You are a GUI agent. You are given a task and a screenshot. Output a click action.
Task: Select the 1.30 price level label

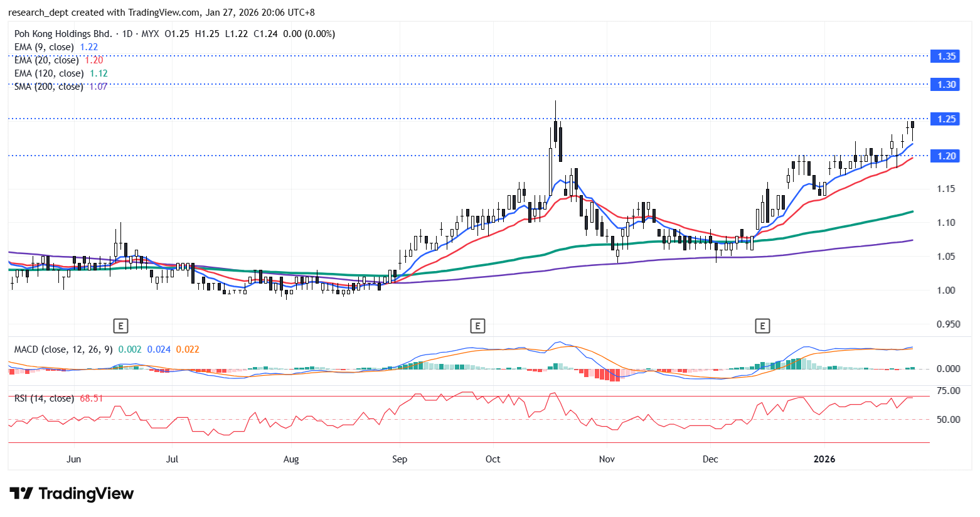coord(946,85)
